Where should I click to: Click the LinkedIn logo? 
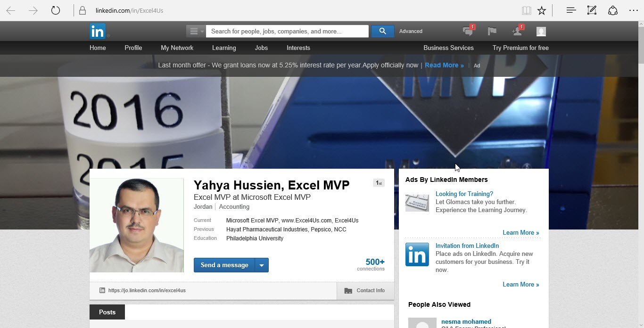[98, 31]
